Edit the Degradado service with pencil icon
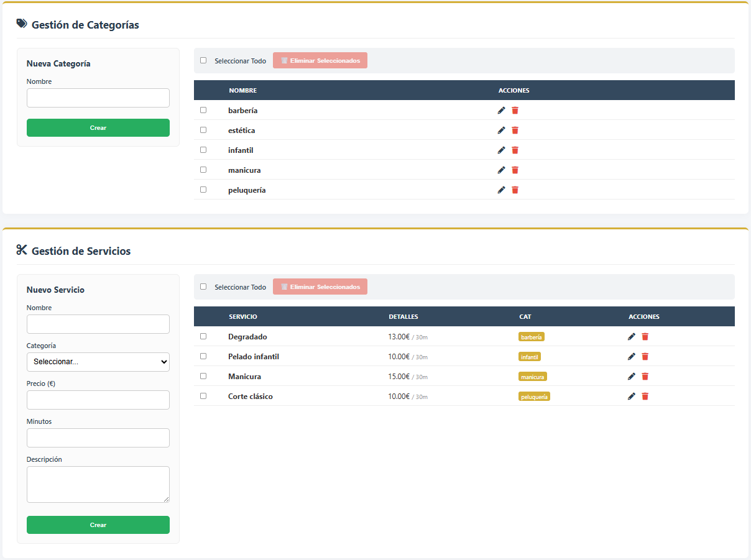This screenshot has height=560, width=751. (x=631, y=337)
